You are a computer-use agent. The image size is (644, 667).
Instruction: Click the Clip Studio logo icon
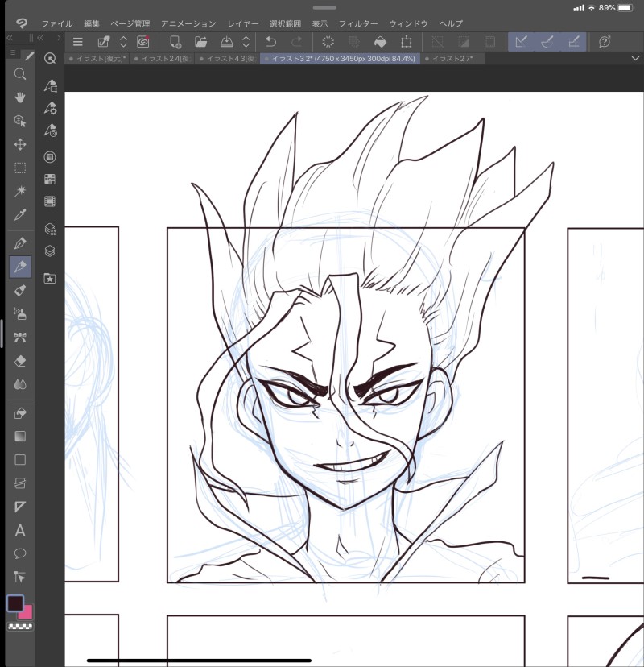click(21, 23)
